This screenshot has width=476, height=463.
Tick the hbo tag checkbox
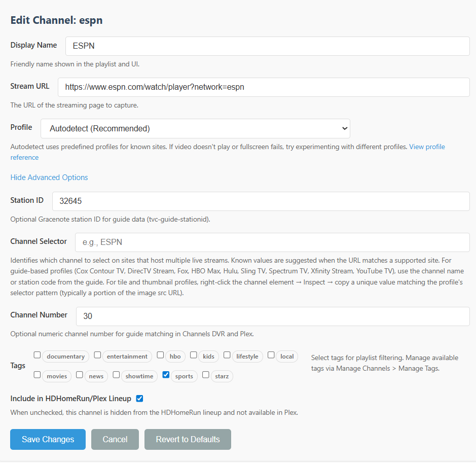click(x=161, y=355)
